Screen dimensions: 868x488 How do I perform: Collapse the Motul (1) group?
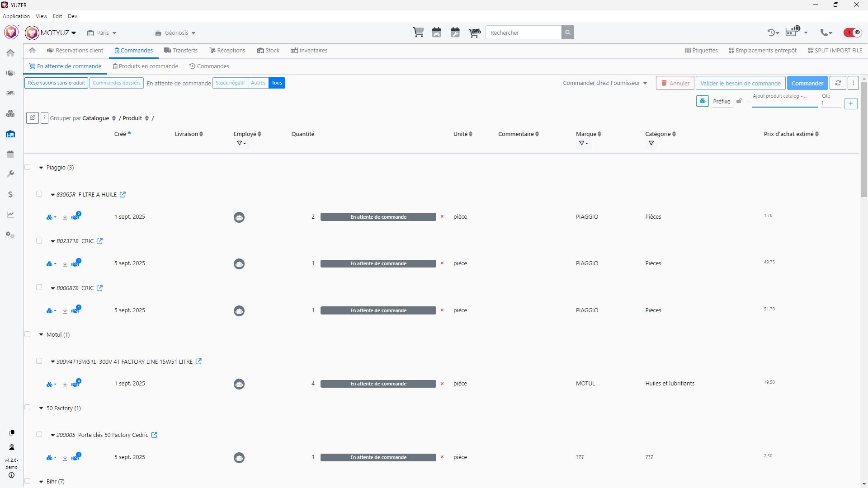41,335
